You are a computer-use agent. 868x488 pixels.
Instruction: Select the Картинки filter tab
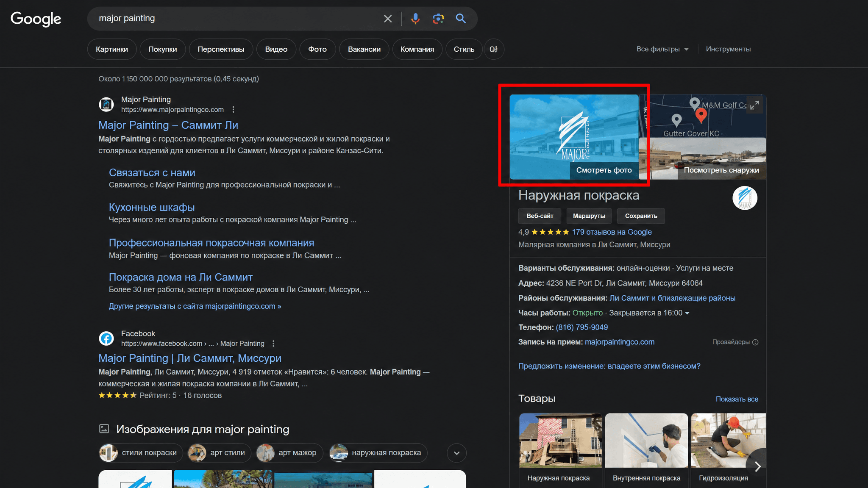coord(112,49)
